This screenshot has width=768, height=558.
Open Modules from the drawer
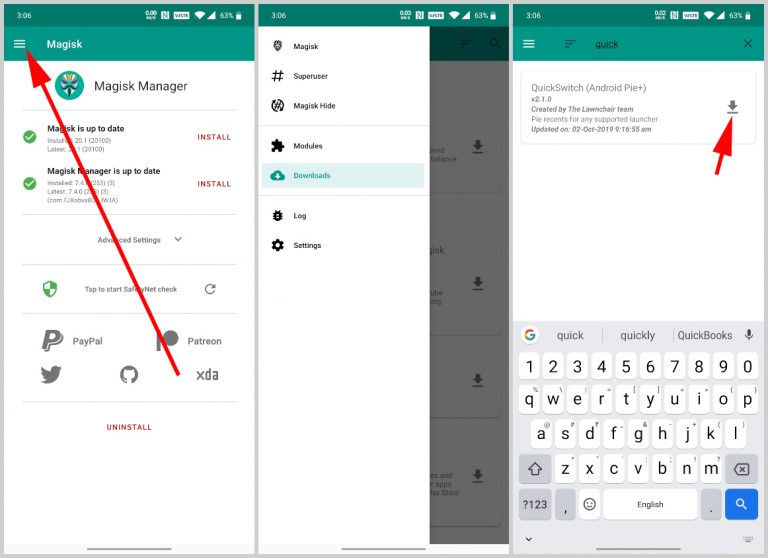pyautogui.click(x=344, y=146)
